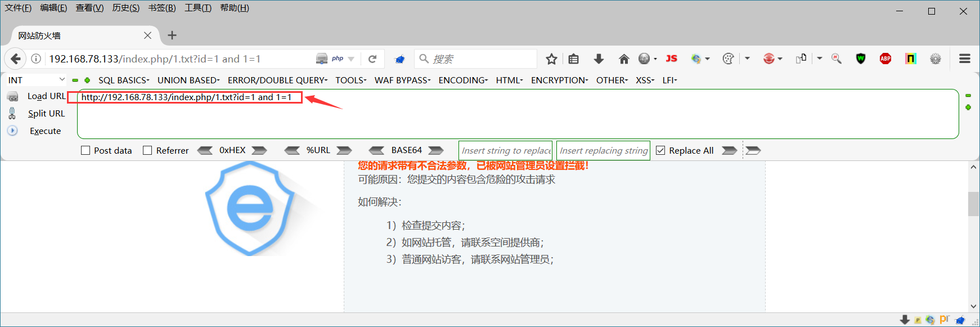This screenshot has height=327, width=980.
Task: Click the Execute button
Action: pyautogui.click(x=45, y=131)
